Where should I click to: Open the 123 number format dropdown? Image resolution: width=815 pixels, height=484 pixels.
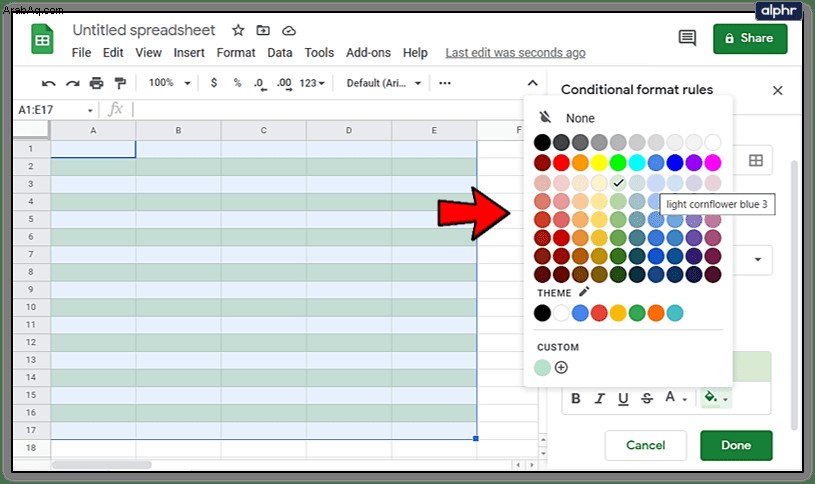pyautogui.click(x=312, y=83)
